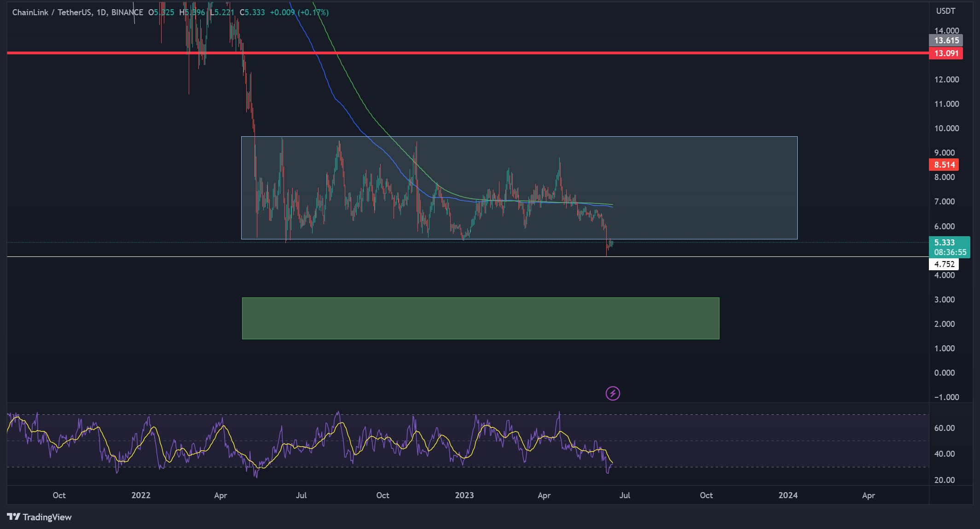Image resolution: width=980 pixels, height=529 pixels.
Task: Click the 0.000 price scale value
Action: pyautogui.click(x=945, y=373)
